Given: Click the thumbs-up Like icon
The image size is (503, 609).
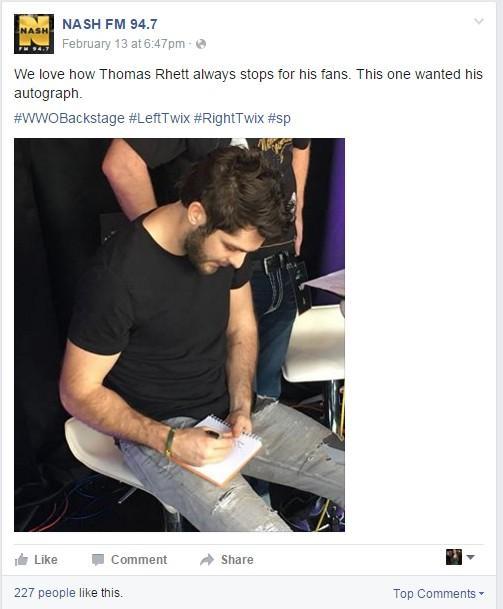Looking at the screenshot, I should (x=21, y=560).
